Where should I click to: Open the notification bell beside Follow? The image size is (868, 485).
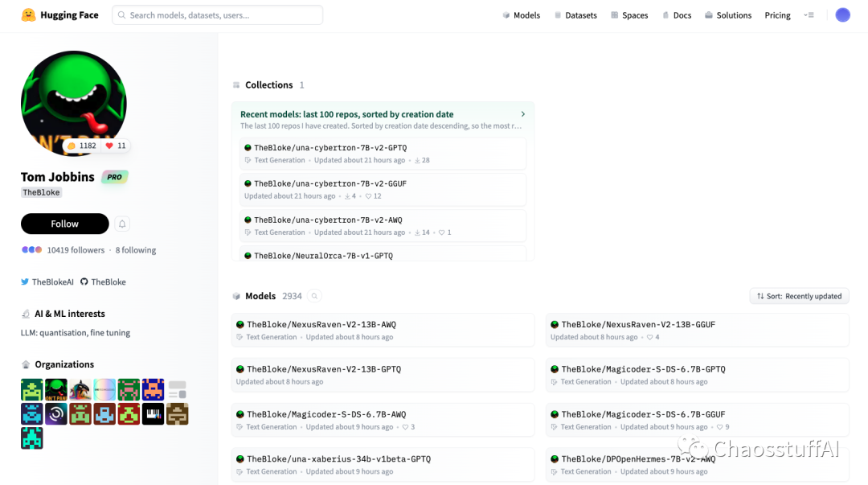pos(122,224)
